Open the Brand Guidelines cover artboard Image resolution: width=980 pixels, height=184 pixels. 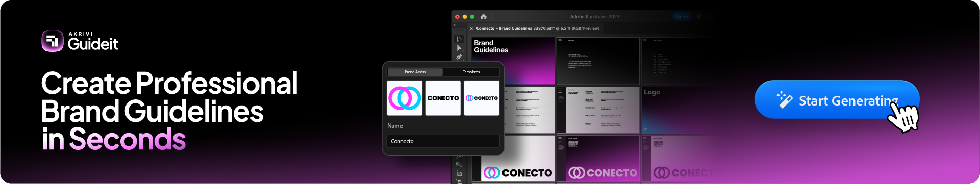click(x=513, y=61)
